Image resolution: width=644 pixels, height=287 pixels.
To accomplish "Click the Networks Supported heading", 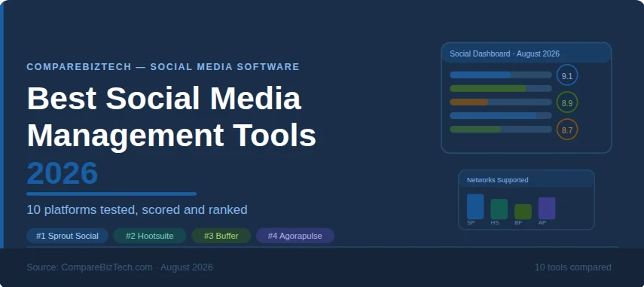I will click(x=497, y=180).
